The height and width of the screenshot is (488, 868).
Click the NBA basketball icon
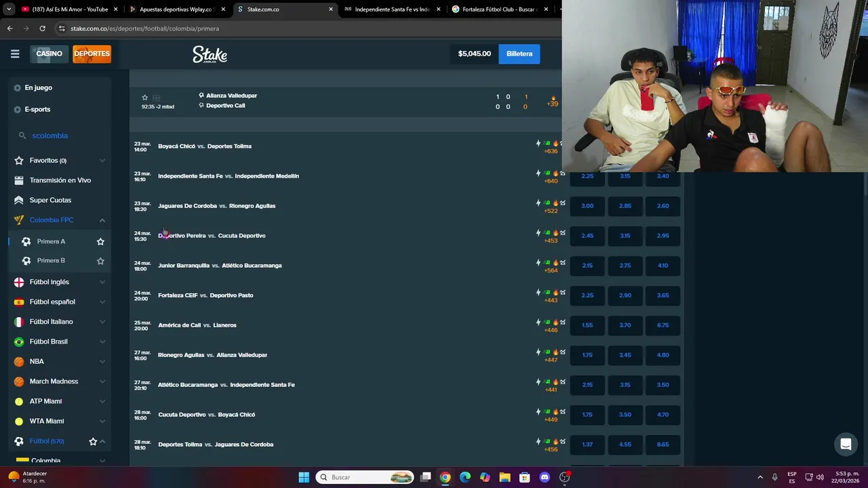pos(19,361)
